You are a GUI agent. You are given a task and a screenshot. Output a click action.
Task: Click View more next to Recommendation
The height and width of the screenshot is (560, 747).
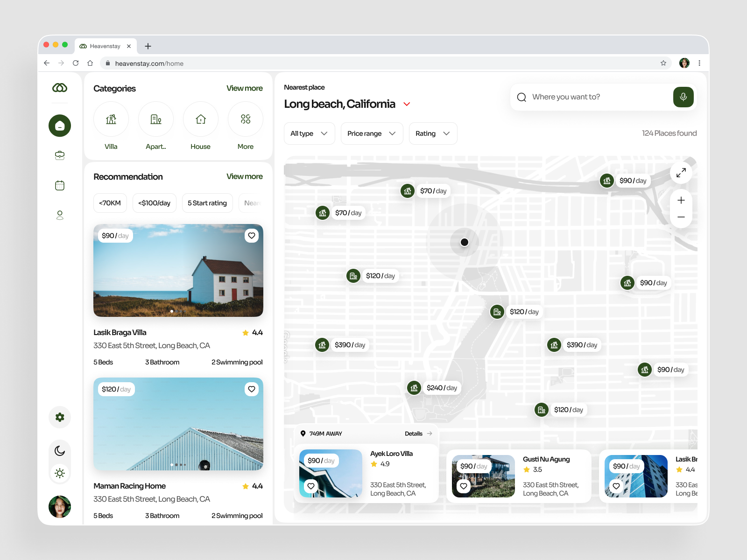244,176
